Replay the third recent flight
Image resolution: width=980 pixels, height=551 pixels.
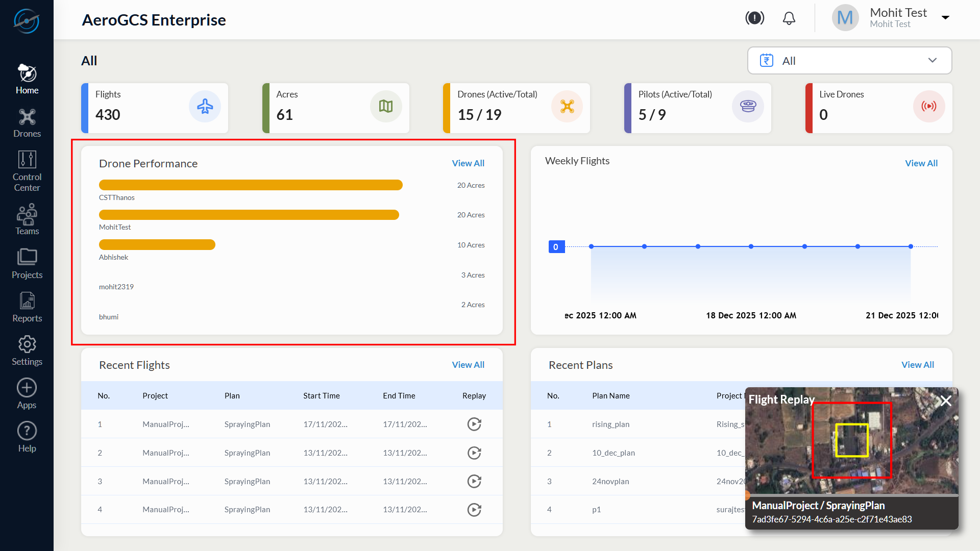(474, 481)
